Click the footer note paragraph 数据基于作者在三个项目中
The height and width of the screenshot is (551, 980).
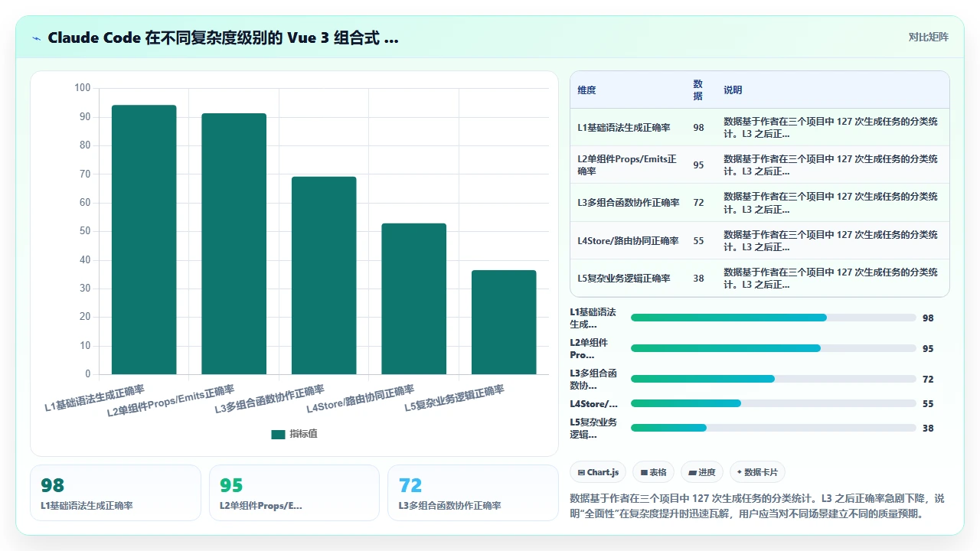pos(758,506)
